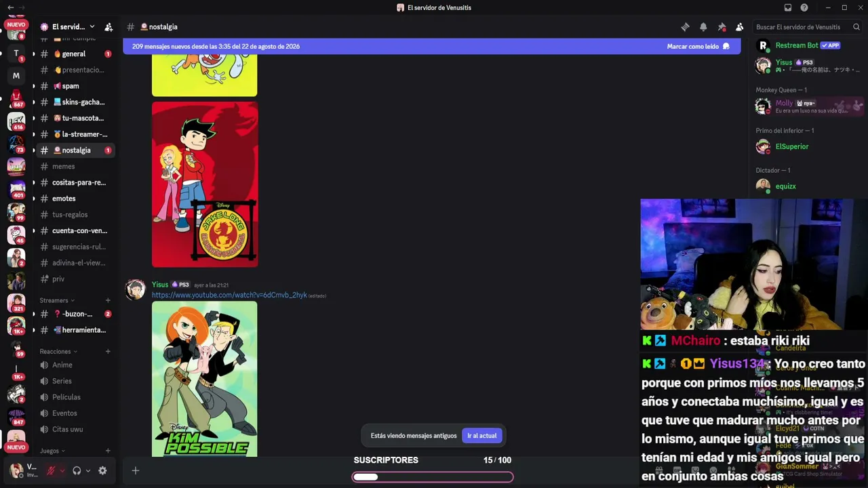The image size is (868, 488).
Task: Open the presentacio... channel
Action: (75, 70)
